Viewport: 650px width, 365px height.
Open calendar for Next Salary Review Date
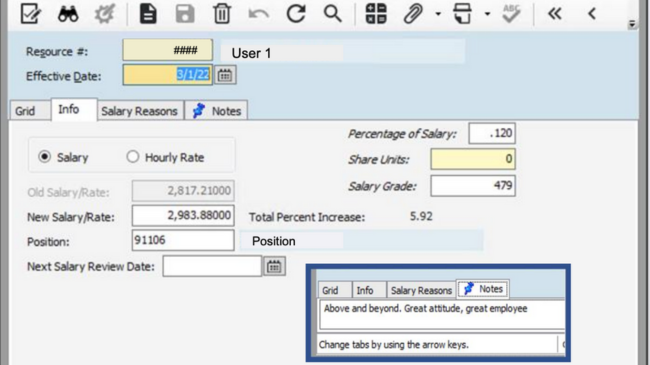(x=274, y=266)
